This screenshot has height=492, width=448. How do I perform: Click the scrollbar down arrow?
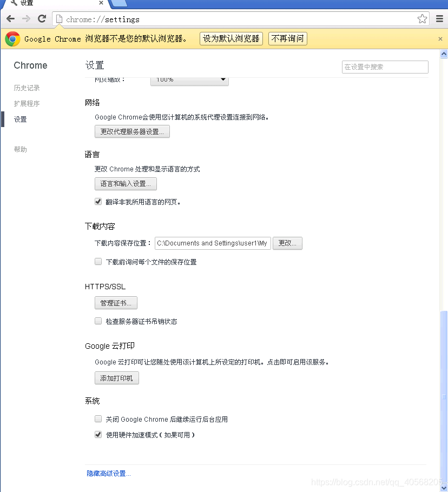click(x=444, y=488)
